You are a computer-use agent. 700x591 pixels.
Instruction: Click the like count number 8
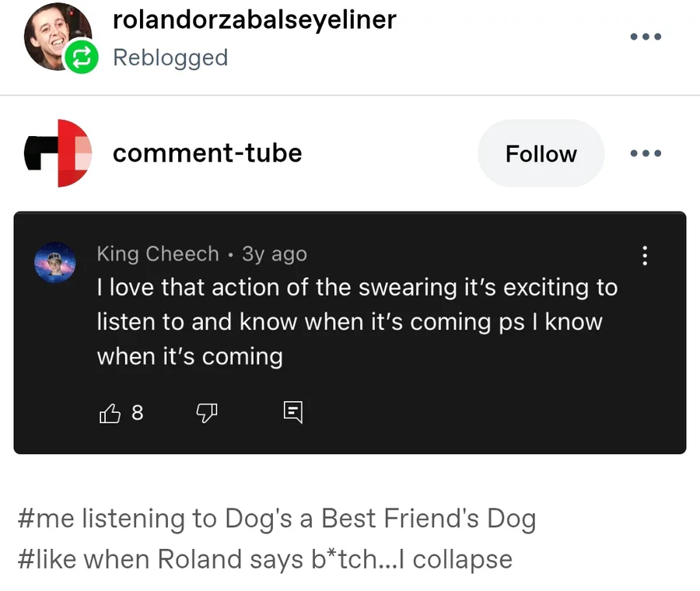tap(138, 413)
